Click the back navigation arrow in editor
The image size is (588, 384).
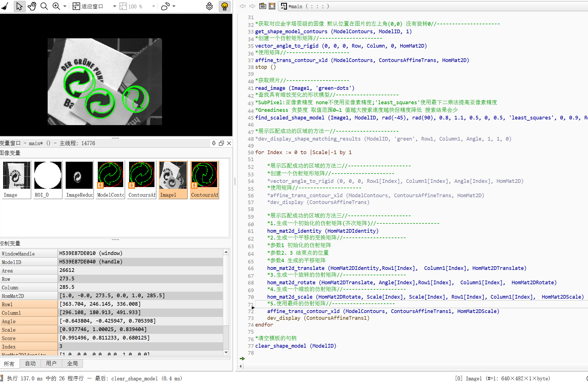click(242, 6)
